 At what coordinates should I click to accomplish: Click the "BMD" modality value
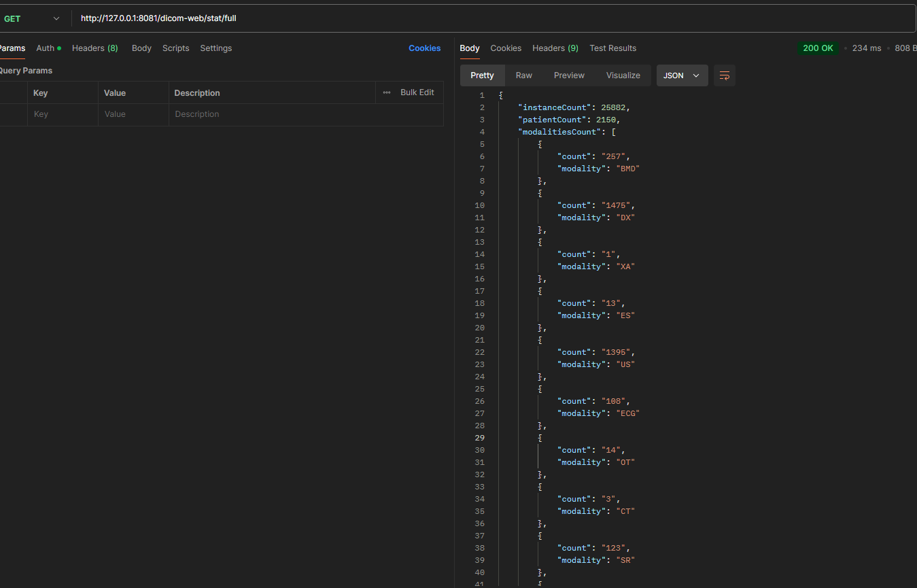[628, 169]
